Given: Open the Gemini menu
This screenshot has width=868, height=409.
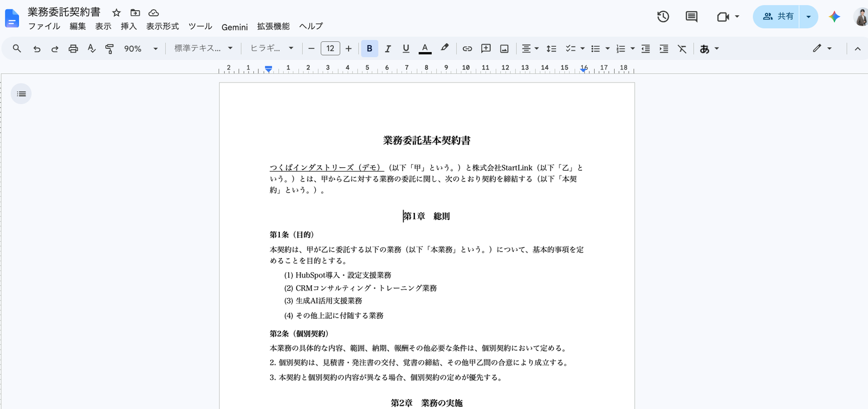Looking at the screenshot, I should (x=234, y=27).
